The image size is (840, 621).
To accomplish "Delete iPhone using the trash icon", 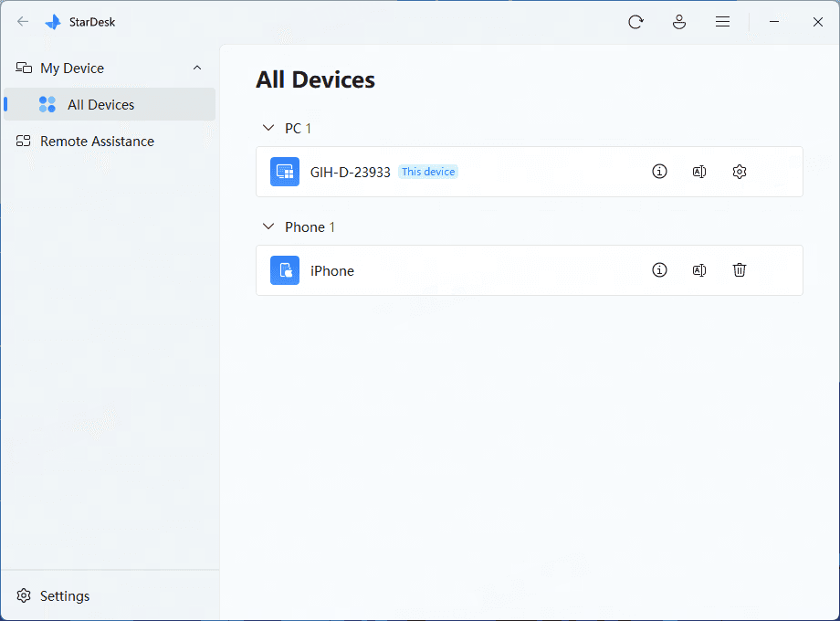I will 740,270.
